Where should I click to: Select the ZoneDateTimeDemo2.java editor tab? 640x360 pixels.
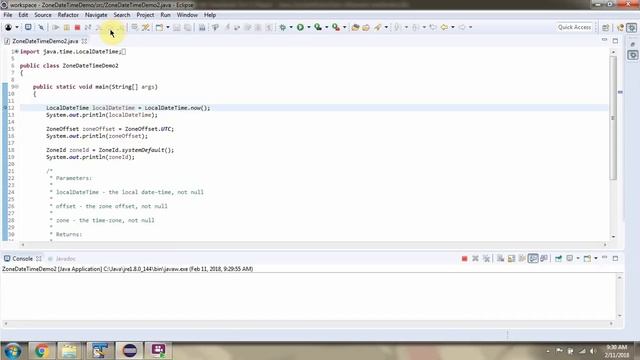pyautogui.click(x=45, y=41)
